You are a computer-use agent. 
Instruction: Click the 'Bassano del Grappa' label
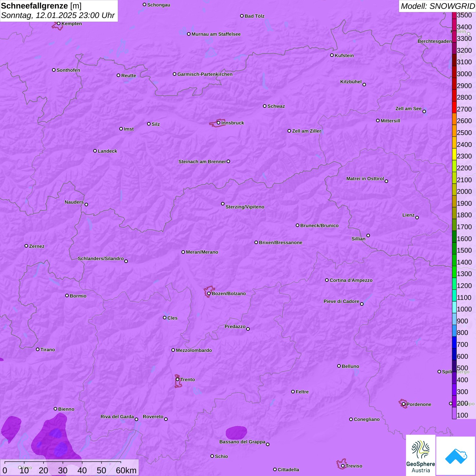tap(242, 442)
